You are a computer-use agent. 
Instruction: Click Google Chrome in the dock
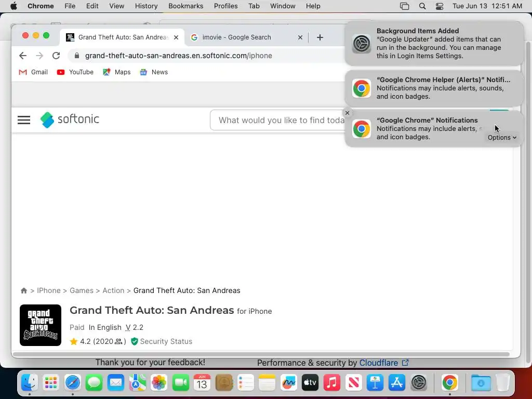pyautogui.click(x=450, y=383)
